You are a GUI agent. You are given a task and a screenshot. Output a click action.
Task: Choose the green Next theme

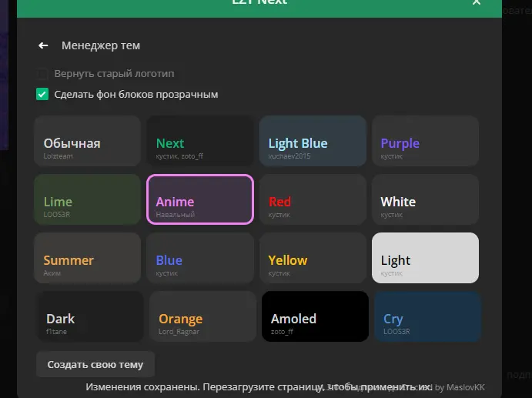pos(200,141)
